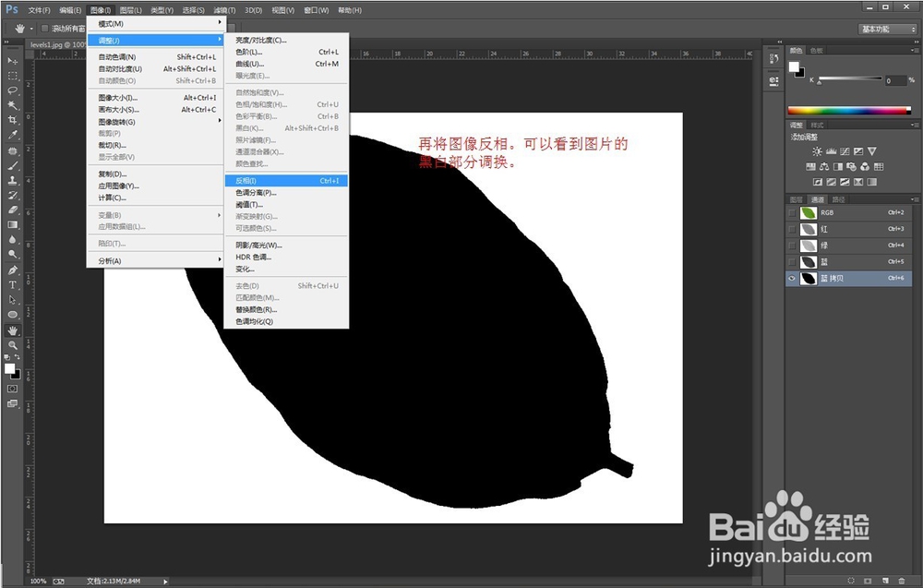
Task: Add Color Balance adjustment icon
Action: point(824,166)
